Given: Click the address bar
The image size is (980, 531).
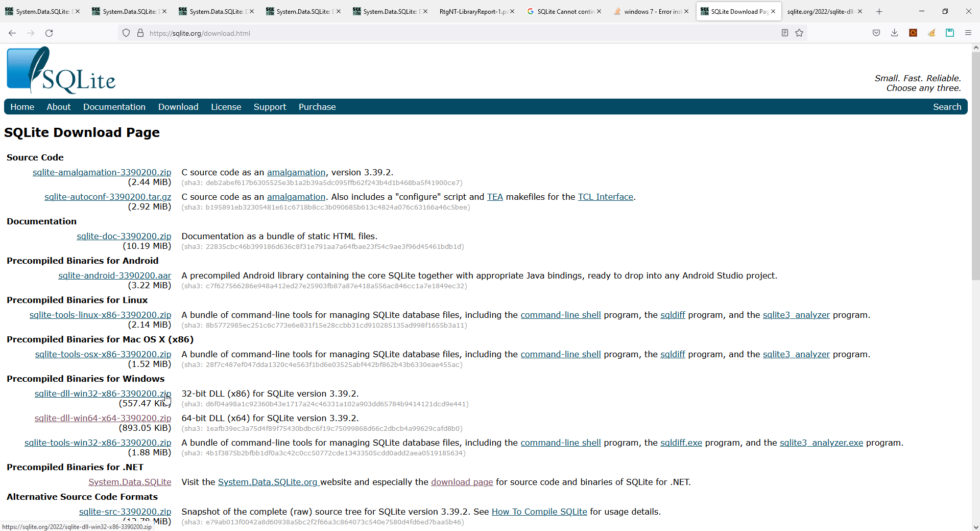Looking at the screenshot, I should 357,33.
